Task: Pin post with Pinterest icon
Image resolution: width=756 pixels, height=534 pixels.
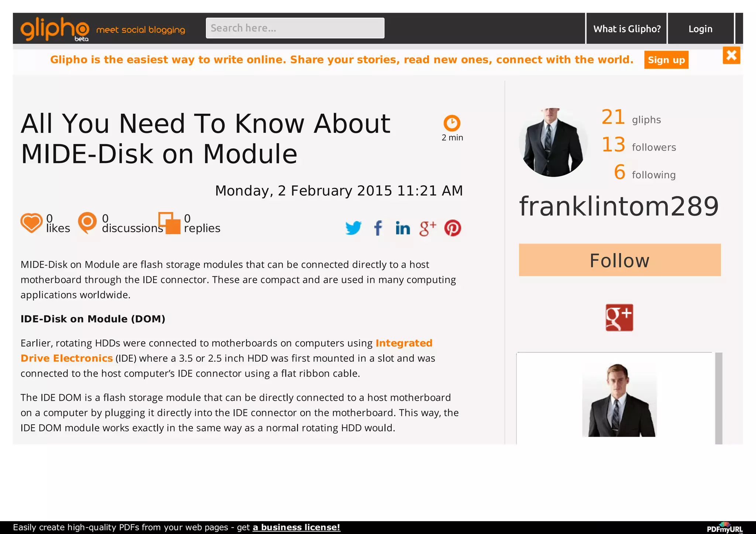Action: (x=453, y=228)
